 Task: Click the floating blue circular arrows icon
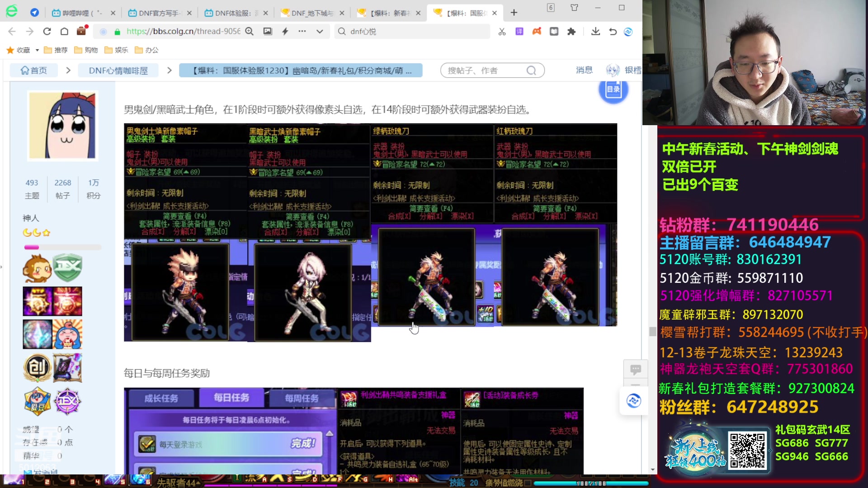633,401
